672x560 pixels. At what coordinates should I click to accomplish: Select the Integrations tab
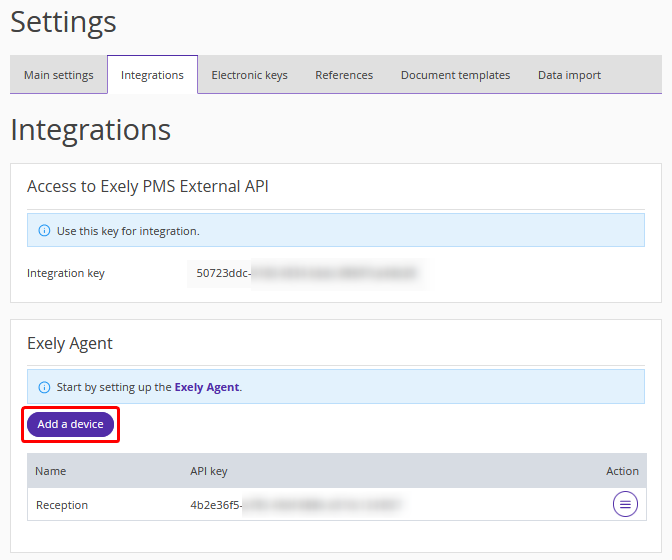point(152,75)
